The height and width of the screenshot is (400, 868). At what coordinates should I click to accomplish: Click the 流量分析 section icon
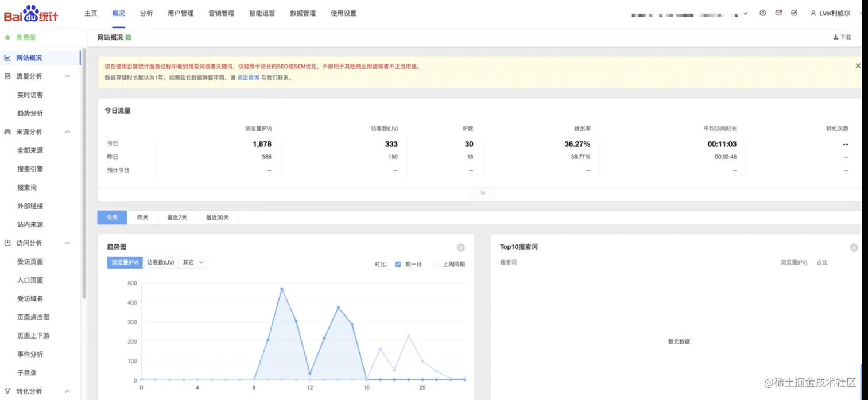tap(7, 76)
